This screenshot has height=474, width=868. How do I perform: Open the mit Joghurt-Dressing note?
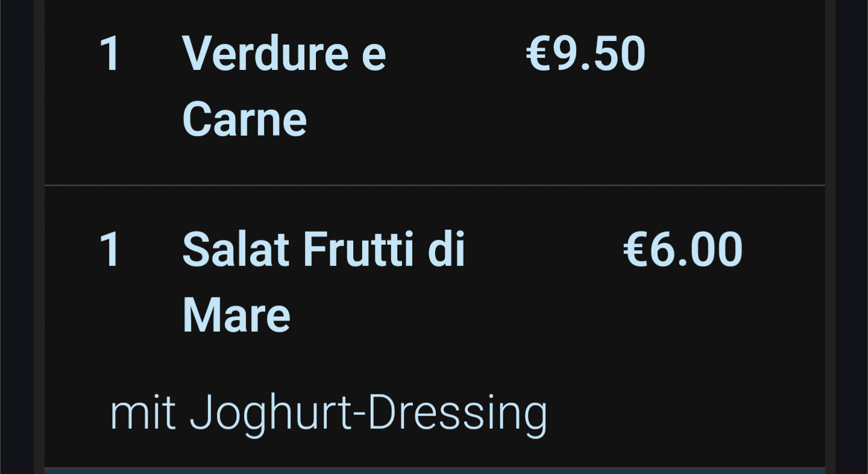(329, 415)
